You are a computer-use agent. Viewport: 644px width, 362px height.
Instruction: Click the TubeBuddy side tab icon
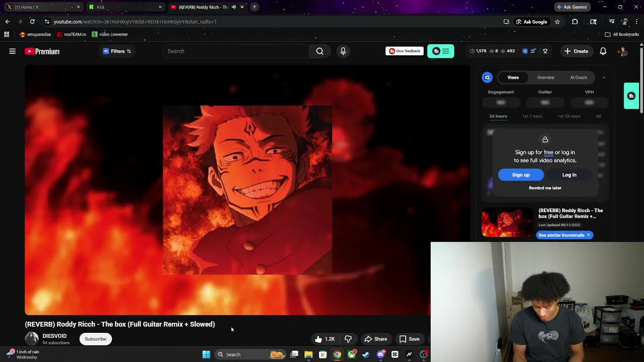pos(631,96)
